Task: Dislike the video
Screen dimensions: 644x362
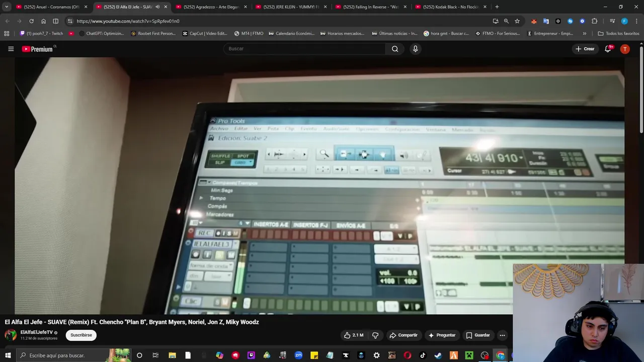Action: click(x=375, y=335)
